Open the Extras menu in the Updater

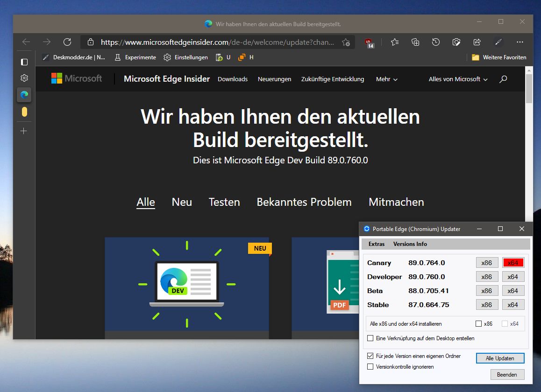pos(377,244)
